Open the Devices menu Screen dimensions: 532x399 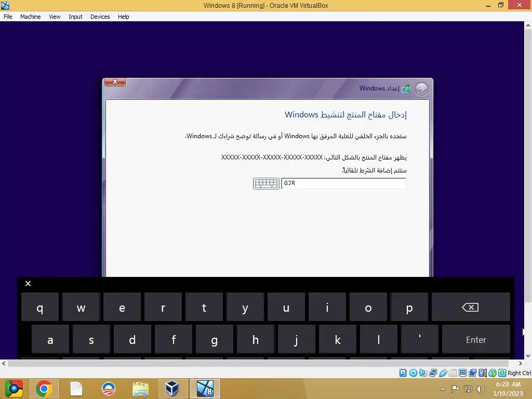[100, 17]
